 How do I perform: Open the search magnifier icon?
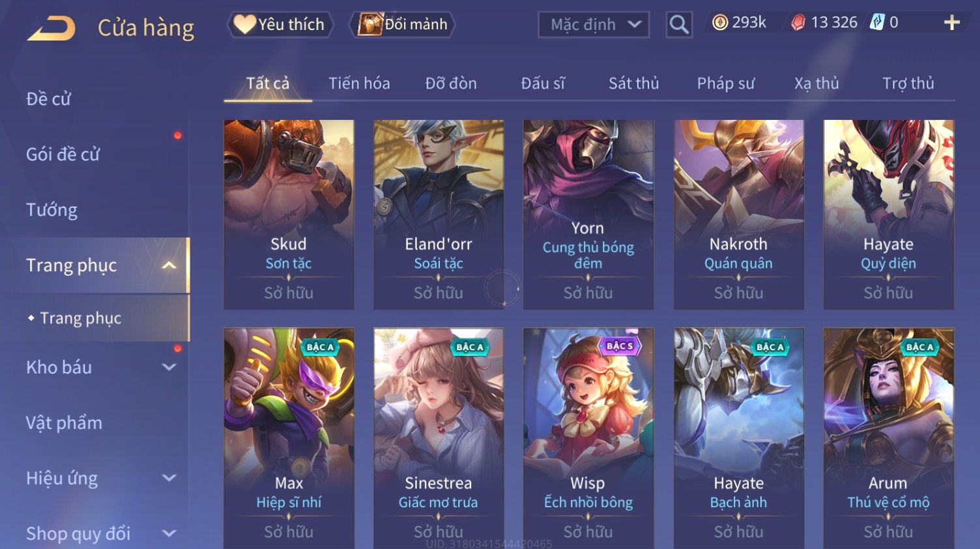click(679, 25)
